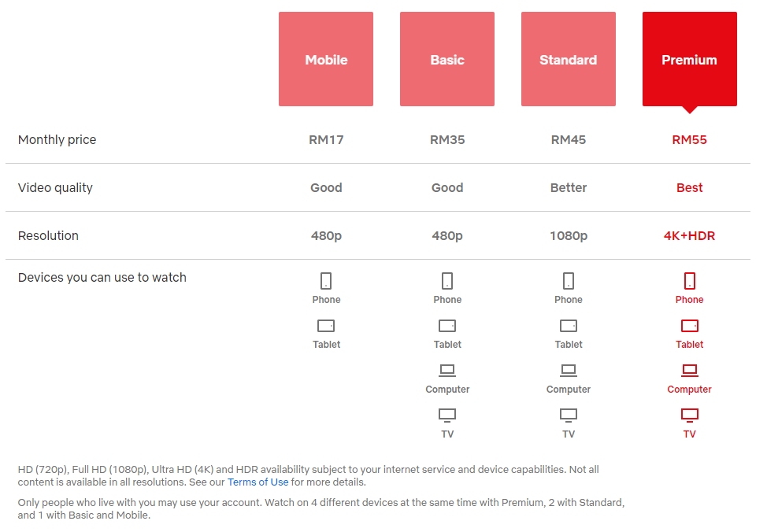The width and height of the screenshot is (767, 532).
Task: Click the Computer icon under Basic plan
Action: pyautogui.click(x=447, y=370)
